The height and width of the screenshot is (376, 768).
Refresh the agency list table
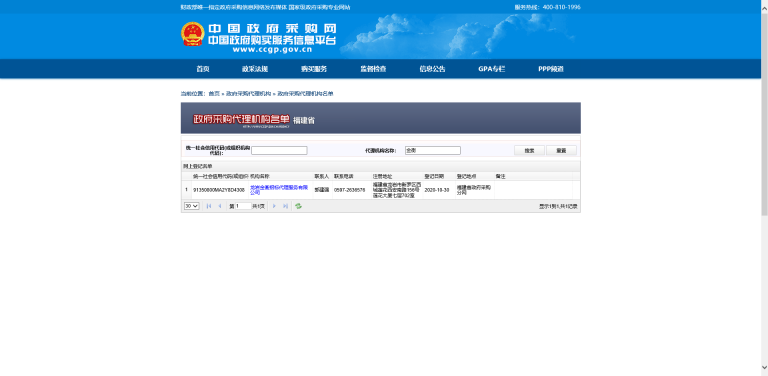pyautogui.click(x=298, y=206)
